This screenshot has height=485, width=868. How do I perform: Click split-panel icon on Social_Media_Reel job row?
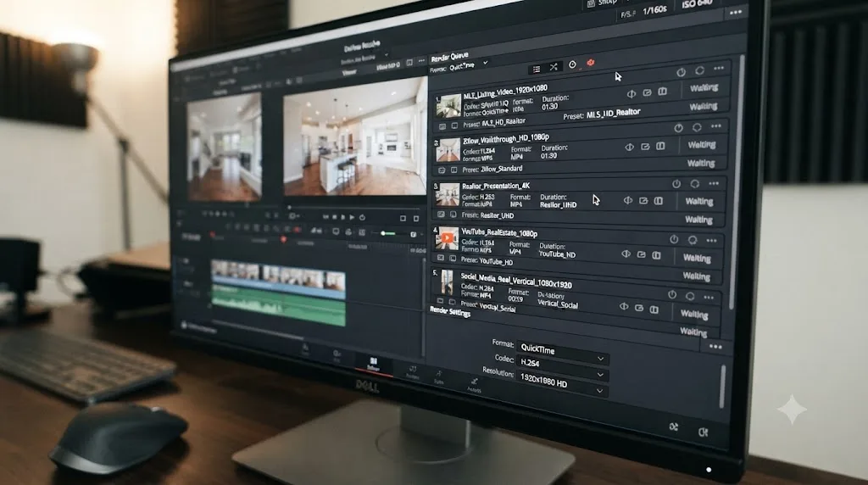(x=654, y=309)
